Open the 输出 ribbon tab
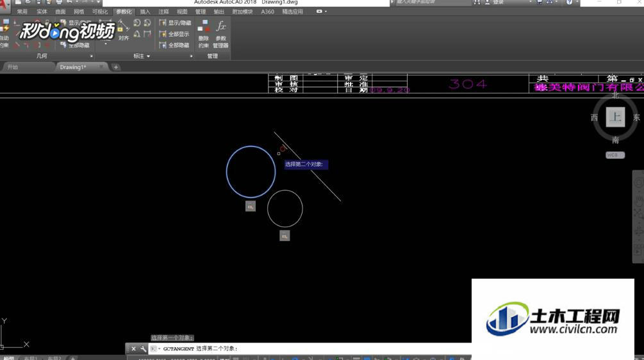Screen dimensions: 644x360 (x=219, y=12)
